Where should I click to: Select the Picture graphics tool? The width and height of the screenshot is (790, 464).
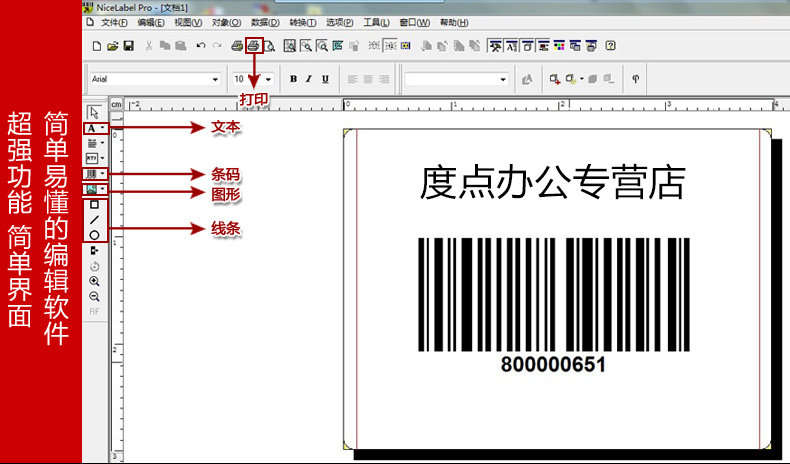click(x=92, y=189)
